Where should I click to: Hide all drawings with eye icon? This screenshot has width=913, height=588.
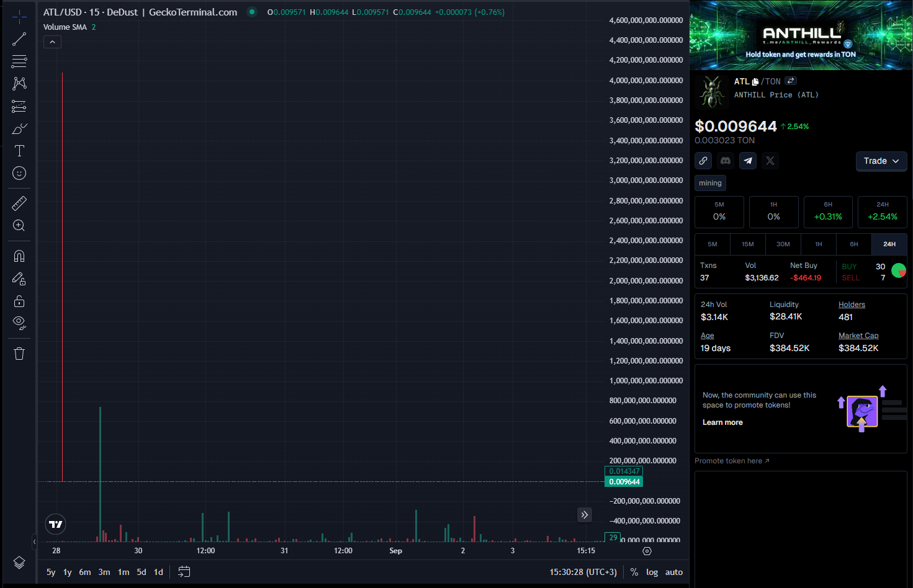tap(19, 323)
